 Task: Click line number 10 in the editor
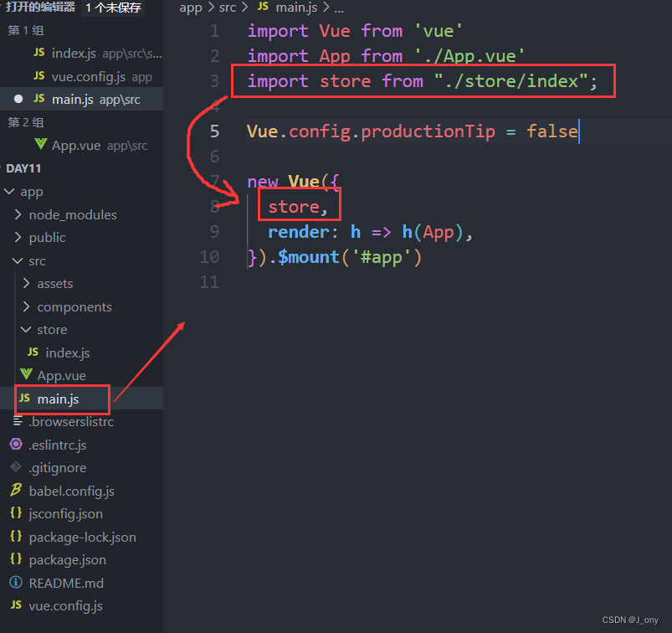coord(210,257)
